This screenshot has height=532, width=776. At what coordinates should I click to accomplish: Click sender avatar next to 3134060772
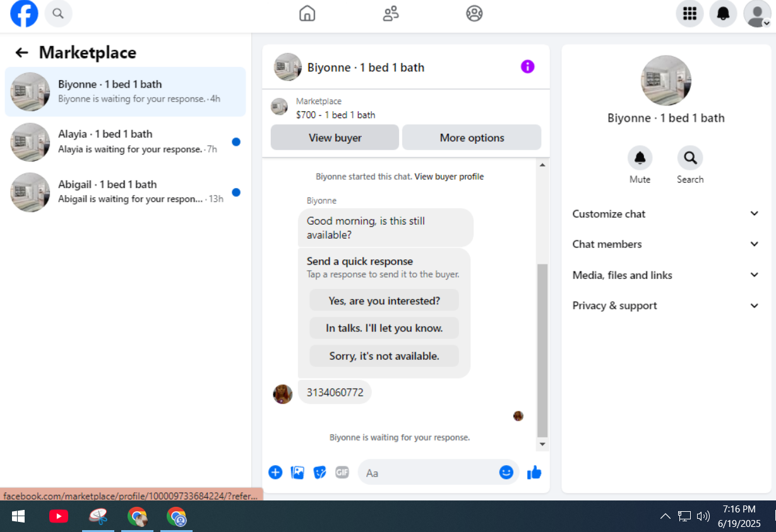click(x=282, y=394)
